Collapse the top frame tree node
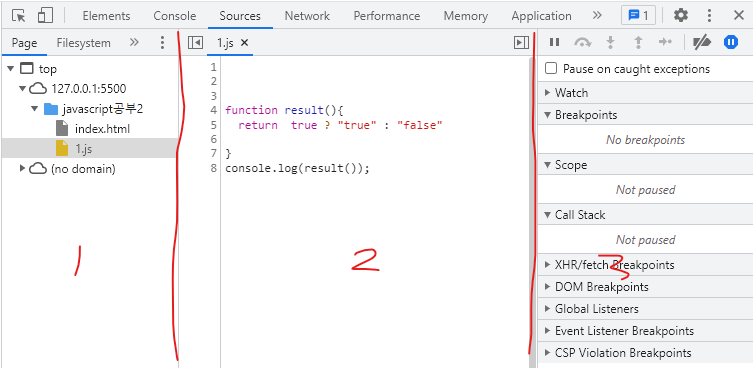753x368 pixels. [x=11, y=69]
